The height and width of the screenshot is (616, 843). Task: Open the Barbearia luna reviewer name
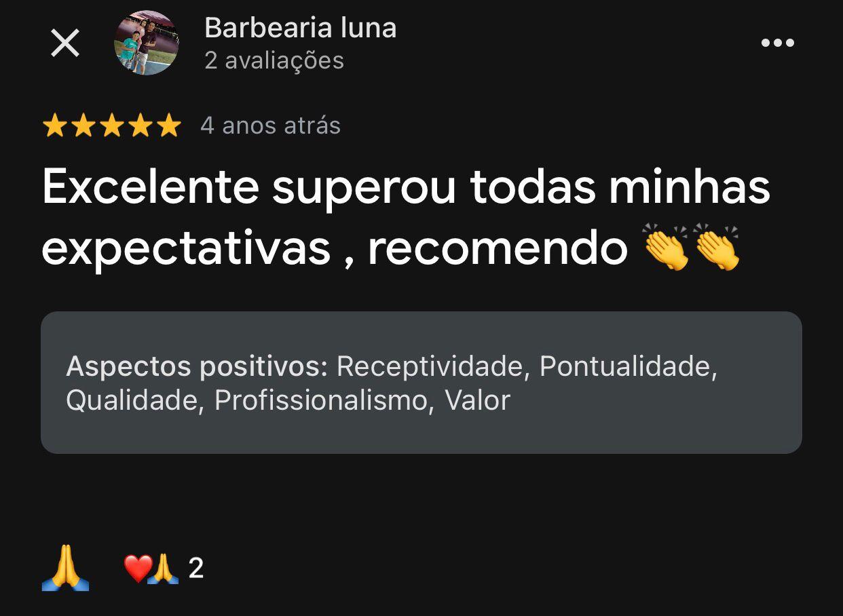point(300,28)
